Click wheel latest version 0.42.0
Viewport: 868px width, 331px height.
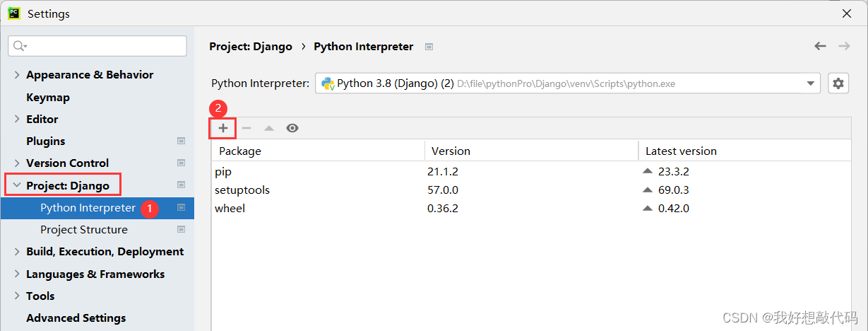(x=673, y=208)
